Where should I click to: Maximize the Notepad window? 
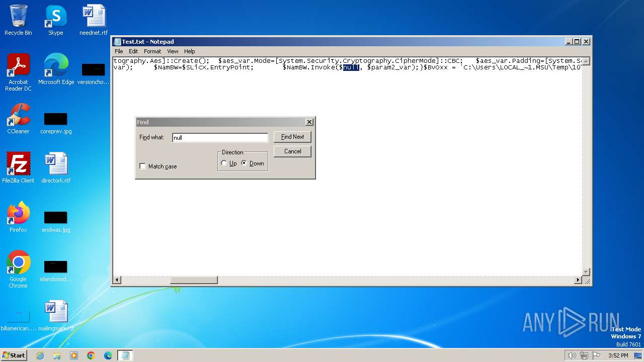click(577, 42)
